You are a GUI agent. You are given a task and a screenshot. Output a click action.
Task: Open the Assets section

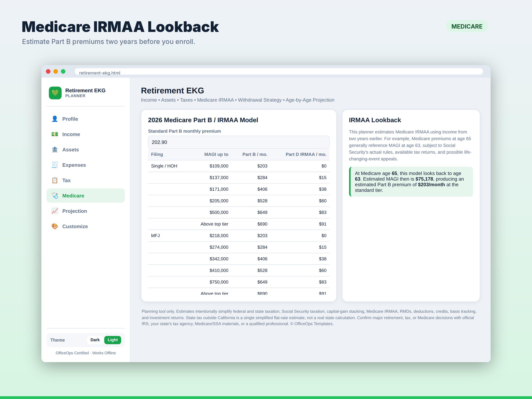[x=86, y=150]
